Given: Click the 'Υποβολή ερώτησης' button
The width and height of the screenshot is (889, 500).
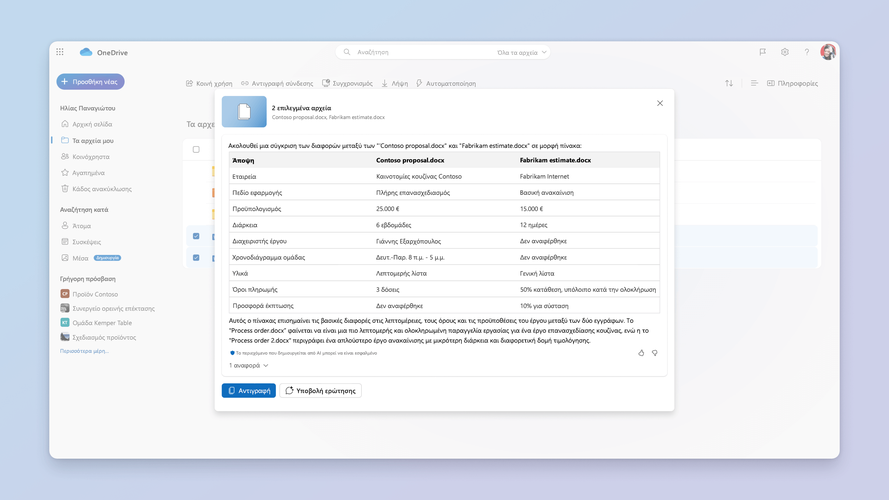Looking at the screenshot, I should tap(320, 390).
